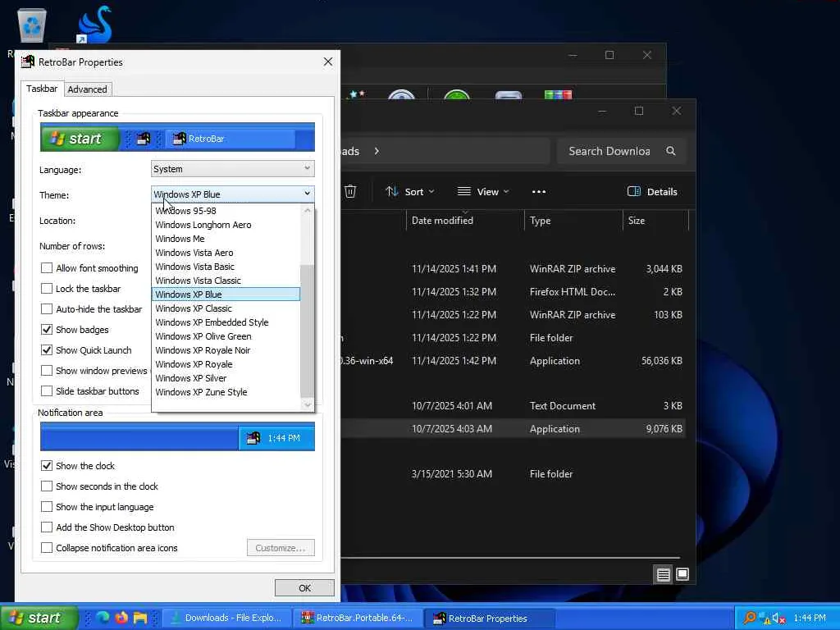The width and height of the screenshot is (840, 630).
Task: Enable Auto-hide the taskbar
Action: 47,309
